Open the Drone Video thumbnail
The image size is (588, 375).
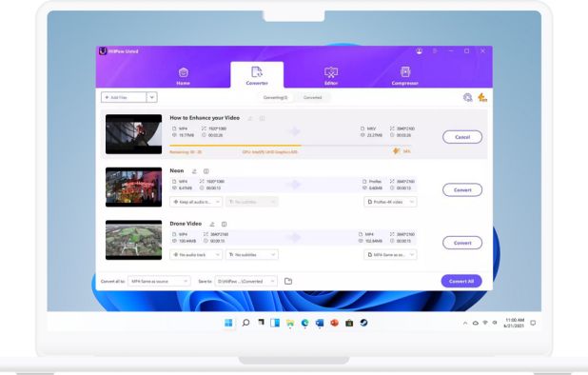pyautogui.click(x=133, y=240)
